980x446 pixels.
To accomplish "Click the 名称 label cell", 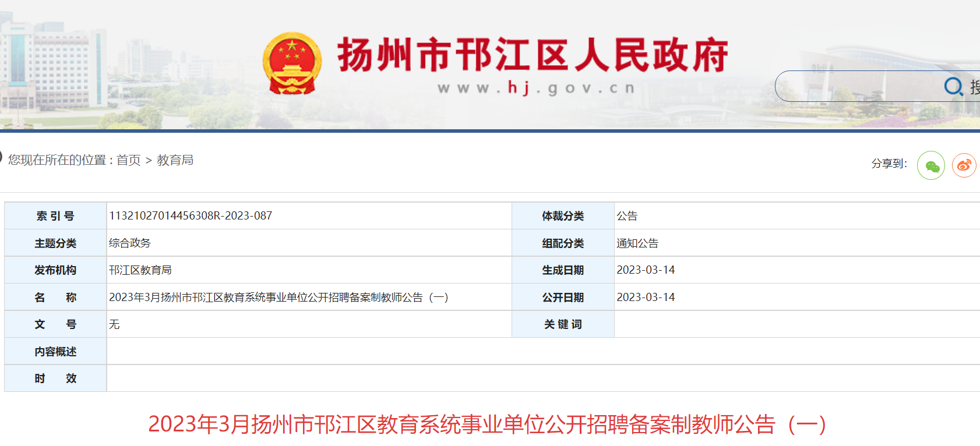I will 55,298.
